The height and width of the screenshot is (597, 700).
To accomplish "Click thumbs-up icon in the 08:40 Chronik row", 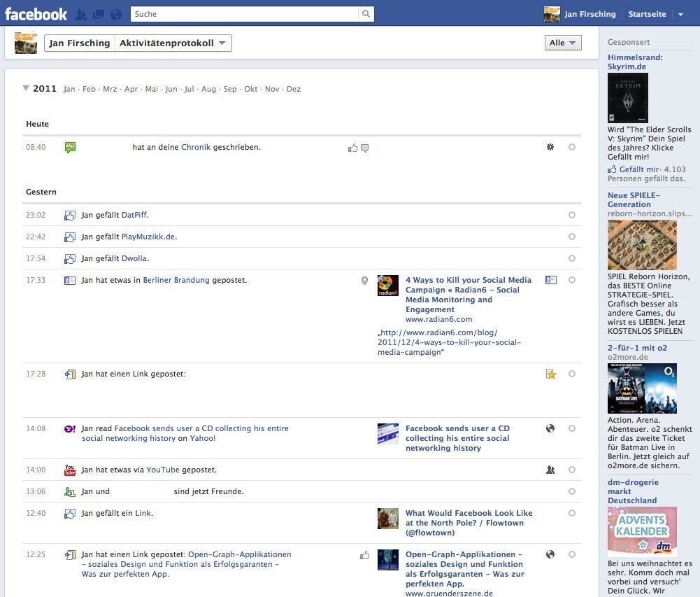I will coord(352,148).
